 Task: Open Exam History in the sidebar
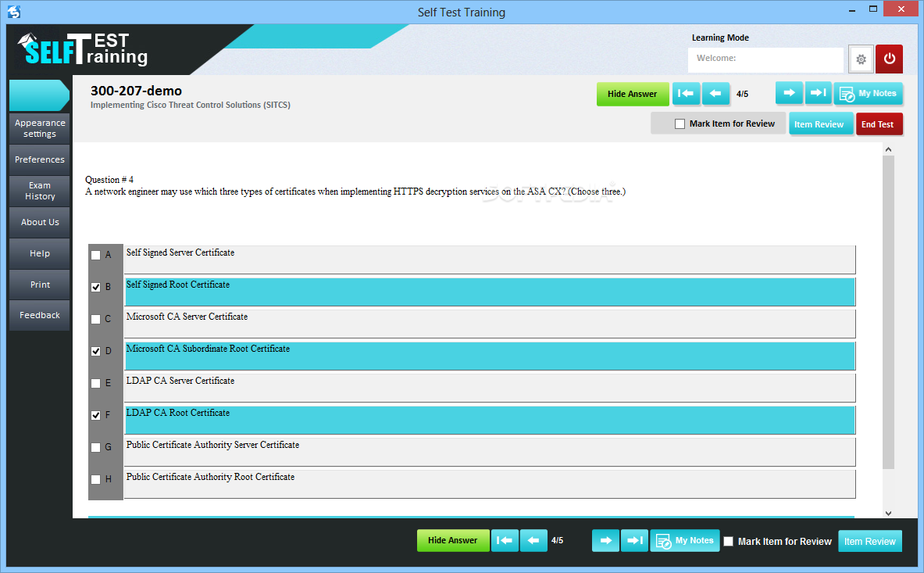40,191
